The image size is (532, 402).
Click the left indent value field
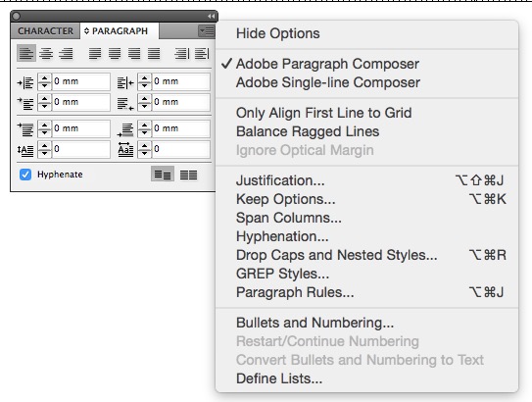80,81
